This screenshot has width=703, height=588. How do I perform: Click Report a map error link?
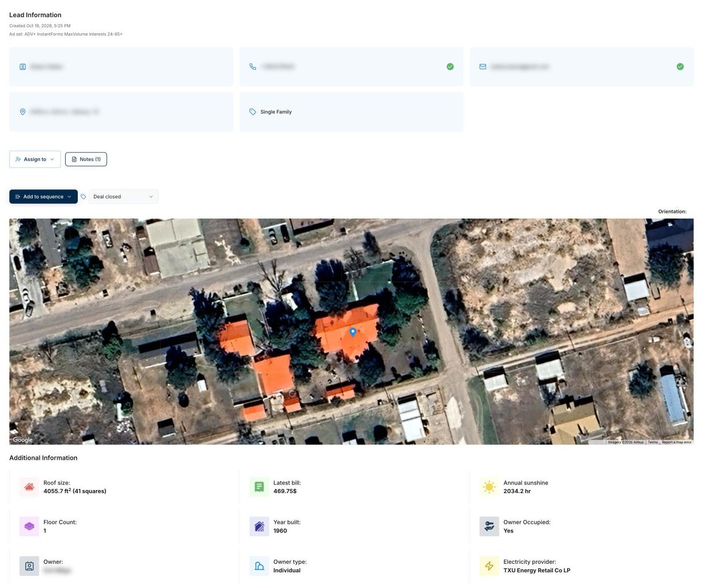[x=677, y=442]
